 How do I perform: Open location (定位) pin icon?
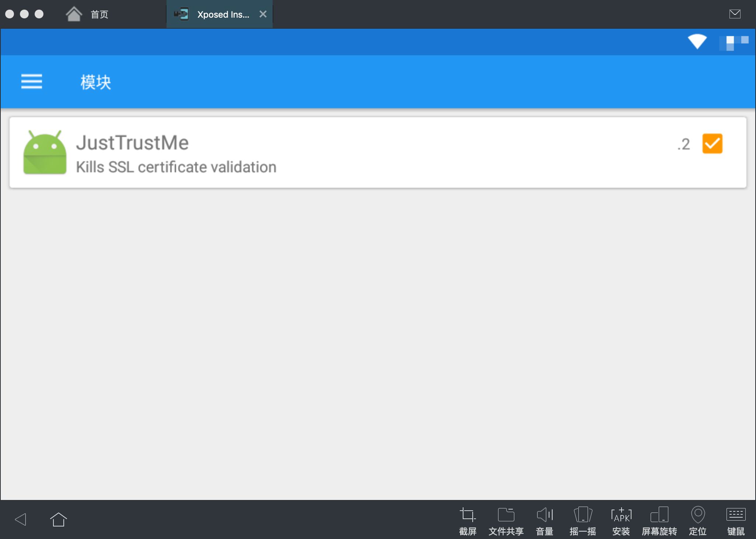click(x=698, y=515)
